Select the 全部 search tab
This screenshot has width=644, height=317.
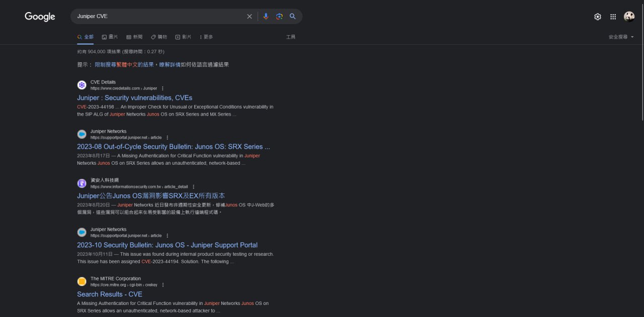coord(86,37)
